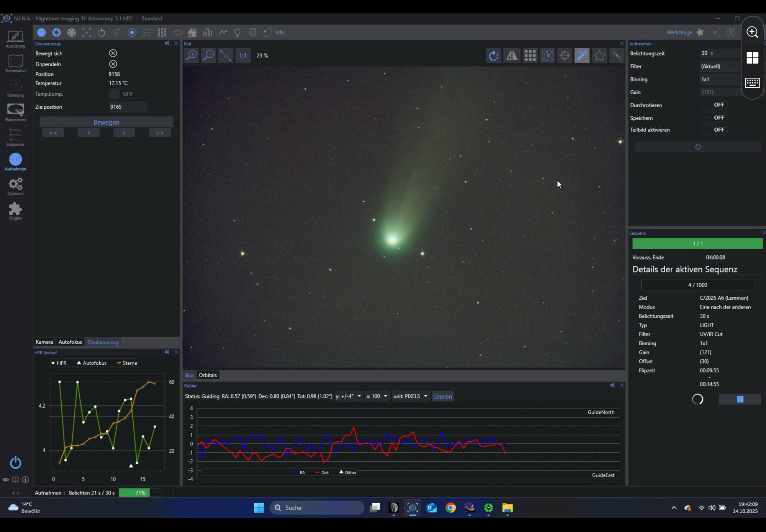The width and height of the screenshot is (766, 532).
Task: Toggle the star detection icon
Action: (x=599, y=55)
